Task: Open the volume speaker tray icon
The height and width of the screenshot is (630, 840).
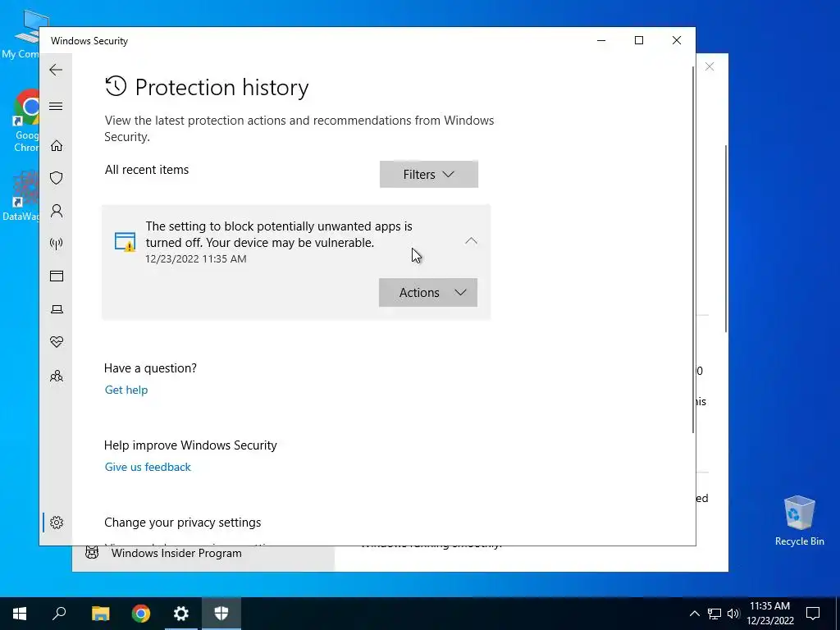Action: pyautogui.click(x=733, y=614)
